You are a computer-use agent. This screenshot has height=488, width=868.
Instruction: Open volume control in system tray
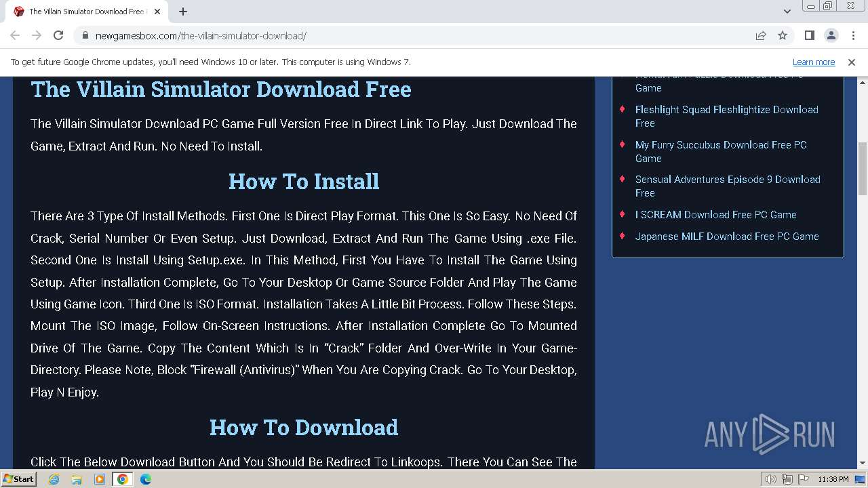coord(770,479)
